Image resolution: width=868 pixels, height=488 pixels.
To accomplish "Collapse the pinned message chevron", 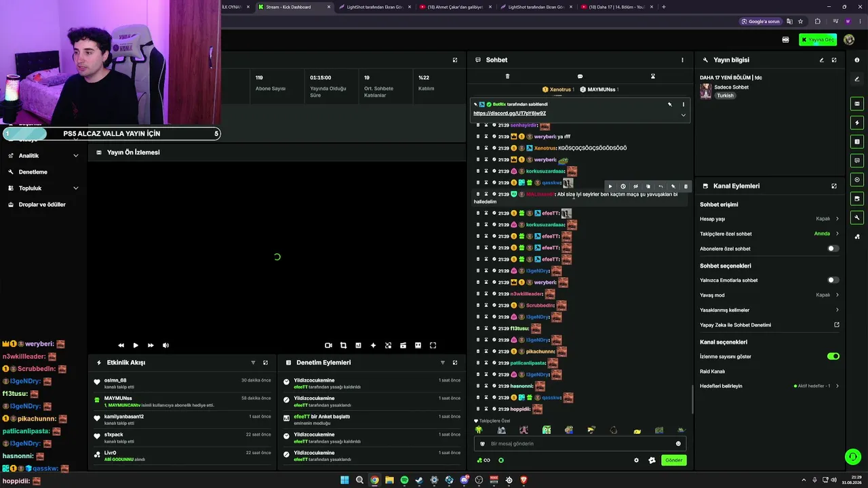I will [x=683, y=115].
